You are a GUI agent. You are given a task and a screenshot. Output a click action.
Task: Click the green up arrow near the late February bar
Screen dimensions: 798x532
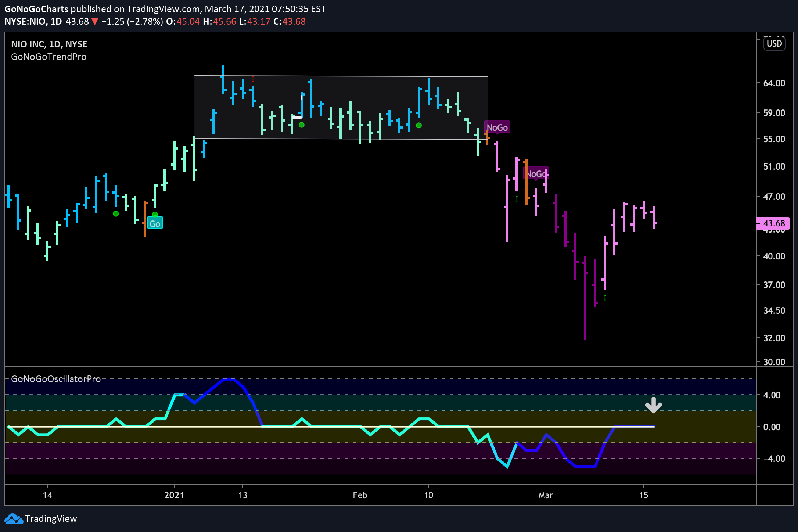[x=517, y=199]
